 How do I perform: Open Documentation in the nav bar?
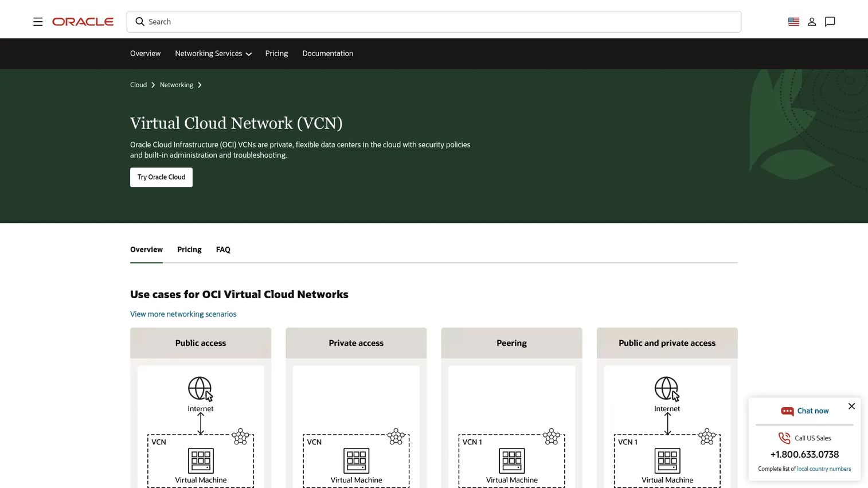[328, 53]
